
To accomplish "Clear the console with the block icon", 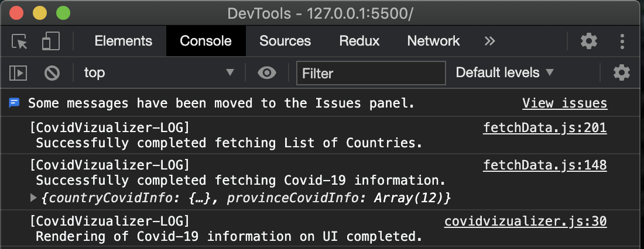I will [x=52, y=73].
